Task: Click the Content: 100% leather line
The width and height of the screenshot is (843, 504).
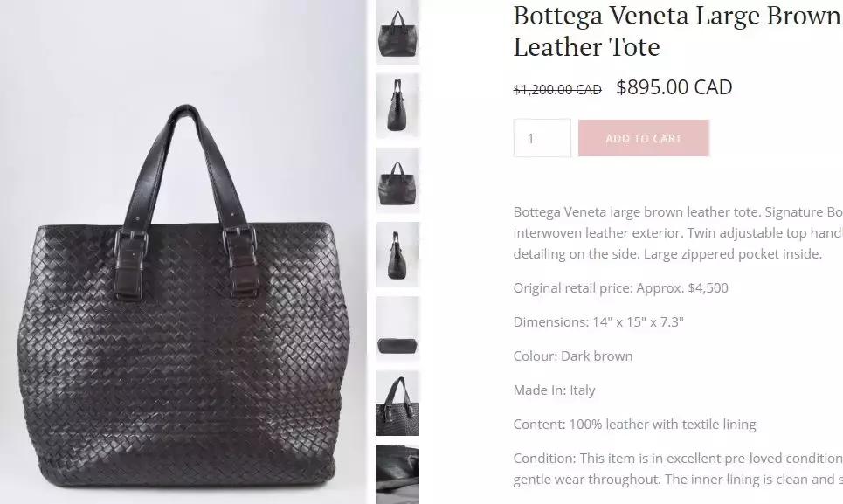Action: point(634,424)
